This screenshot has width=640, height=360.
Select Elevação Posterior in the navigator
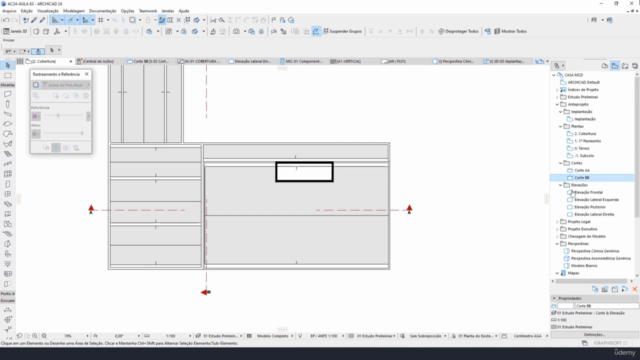pyautogui.click(x=590, y=207)
